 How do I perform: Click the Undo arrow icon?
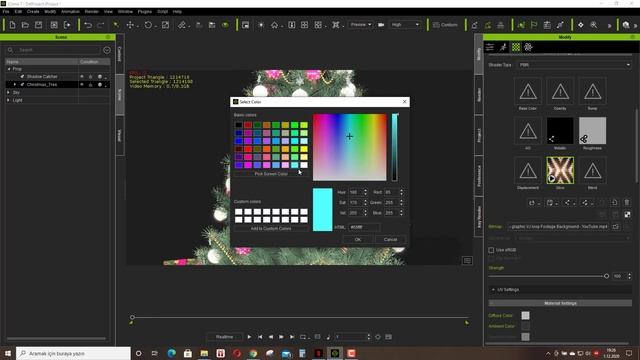coord(88,25)
